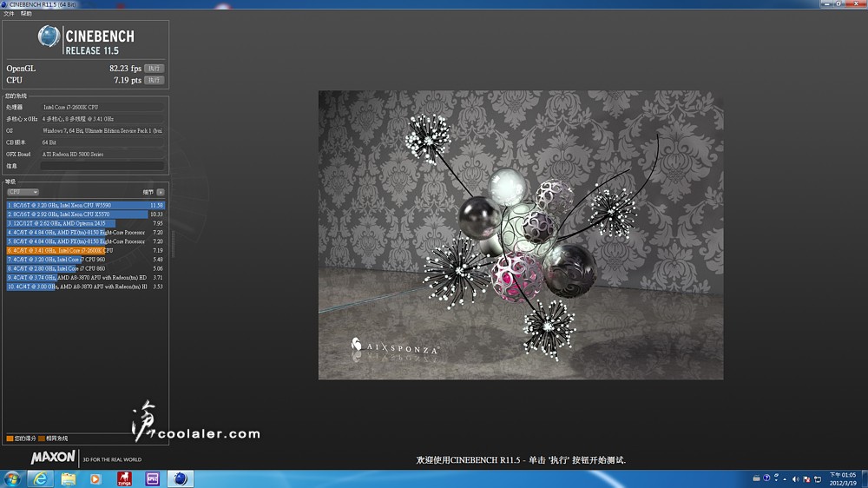Expand ranking details arrow next to 细节
The height and width of the screenshot is (488, 868).
coord(161,192)
